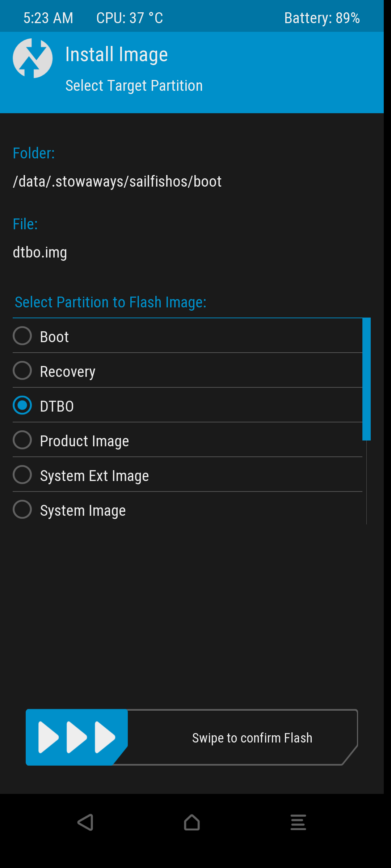Tap the dtbo.img file name

40,252
